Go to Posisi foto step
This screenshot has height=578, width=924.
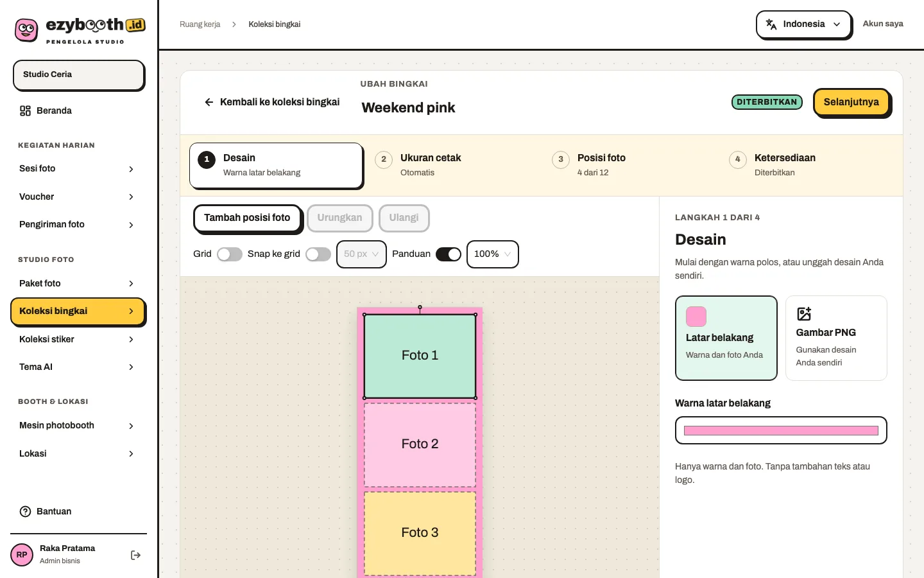[630, 165]
